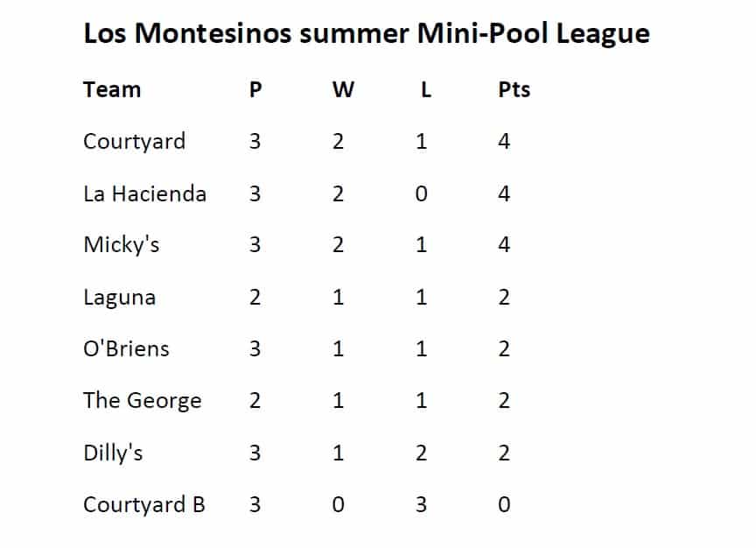Click the O'Briens team name

click(x=126, y=348)
